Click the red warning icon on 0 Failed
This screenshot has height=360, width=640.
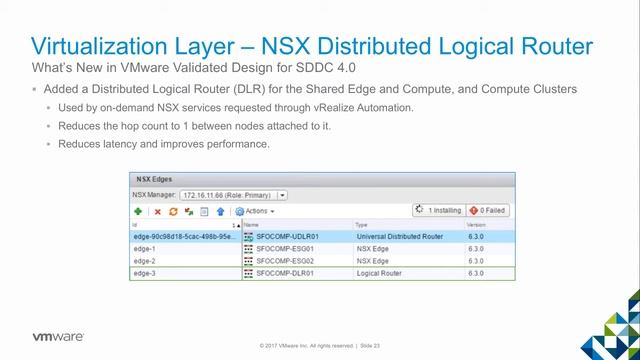(x=473, y=210)
